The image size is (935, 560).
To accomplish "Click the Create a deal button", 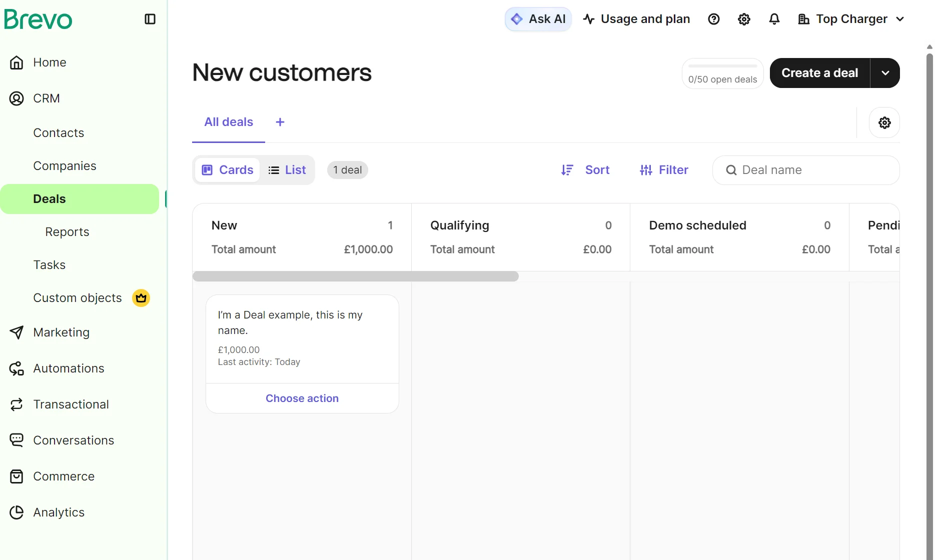I will pyautogui.click(x=819, y=73).
